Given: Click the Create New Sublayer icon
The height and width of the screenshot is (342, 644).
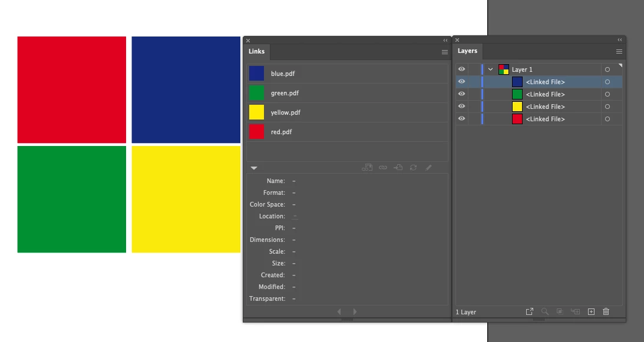Looking at the screenshot, I should click(576, 311).
